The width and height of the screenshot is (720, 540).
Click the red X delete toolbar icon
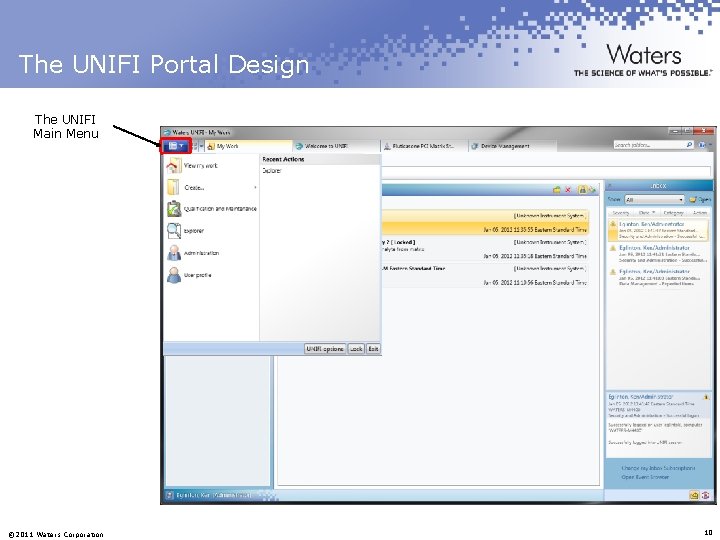point(568,190)
